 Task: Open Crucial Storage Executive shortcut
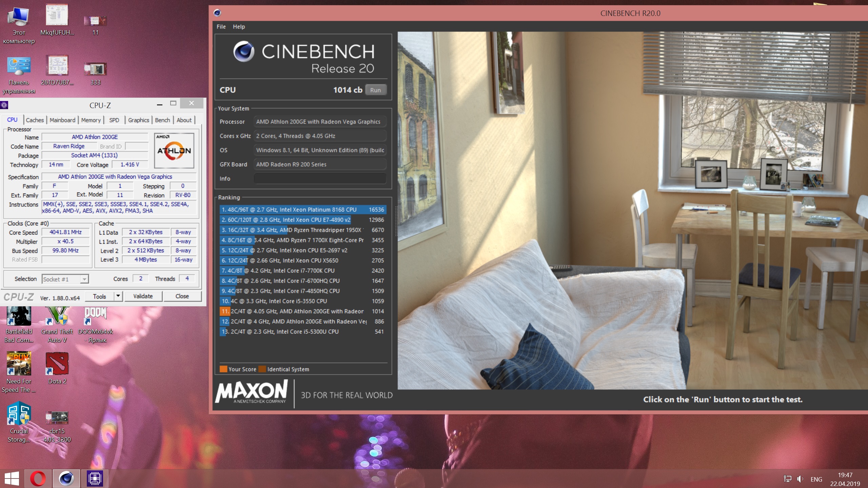[19, 422]
